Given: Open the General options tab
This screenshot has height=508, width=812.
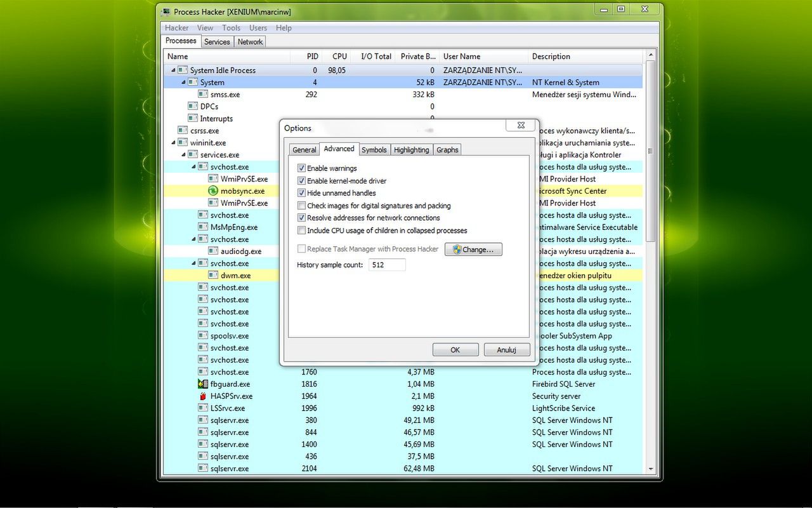Looking at the screenshot, I should pos(304,150).
